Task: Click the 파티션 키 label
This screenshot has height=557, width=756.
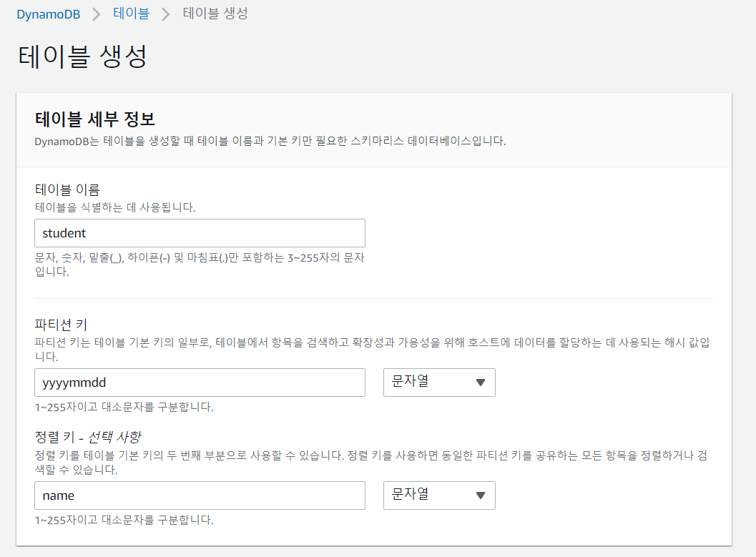Action: point(61,325)
